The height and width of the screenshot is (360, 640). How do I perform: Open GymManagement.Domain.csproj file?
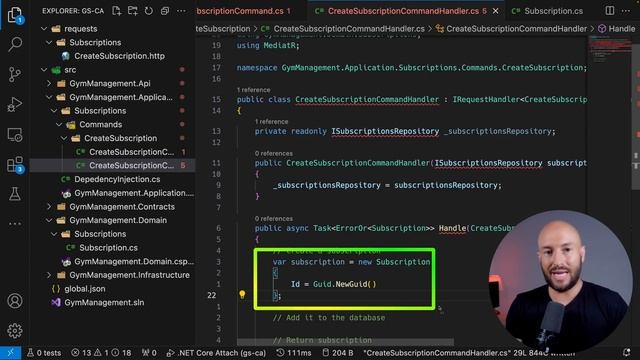pyautogui.click(x=133, y=261)
